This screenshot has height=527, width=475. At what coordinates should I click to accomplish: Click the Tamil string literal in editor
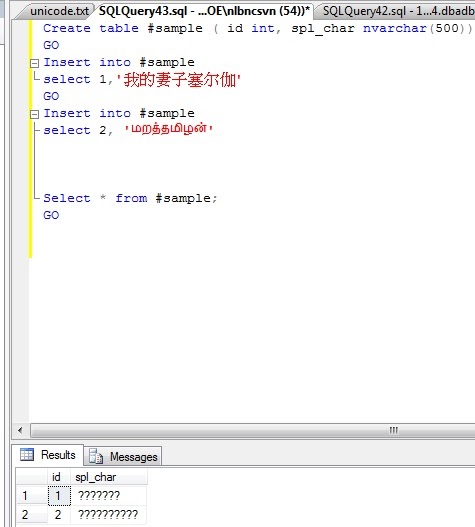168,129
